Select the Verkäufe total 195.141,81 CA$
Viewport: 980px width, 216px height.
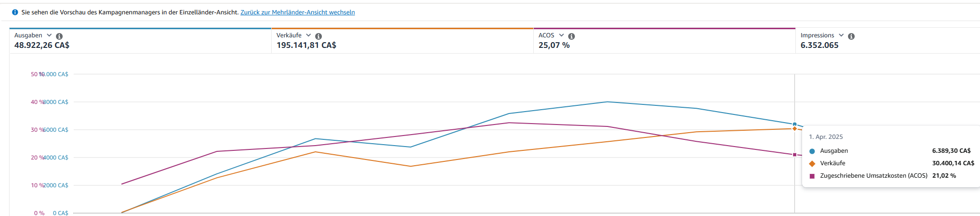(306, 45)
